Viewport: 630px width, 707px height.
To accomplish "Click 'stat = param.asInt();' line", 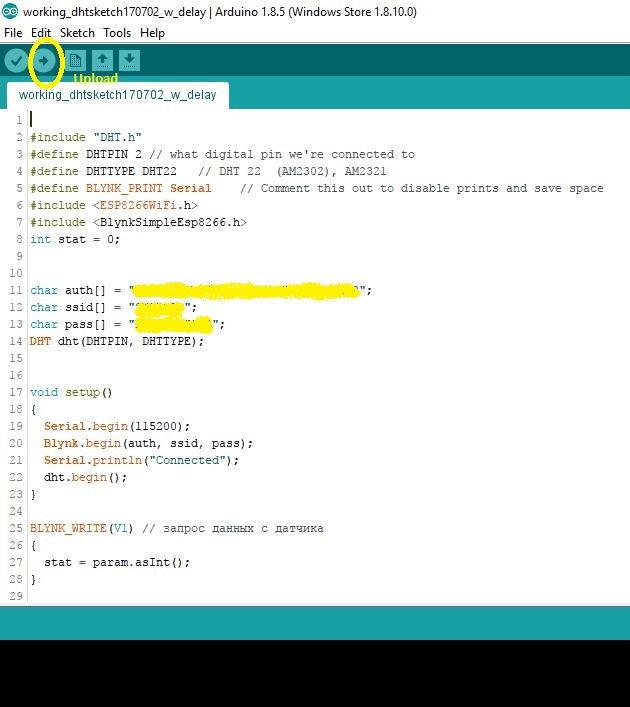I will pos(117,563).
